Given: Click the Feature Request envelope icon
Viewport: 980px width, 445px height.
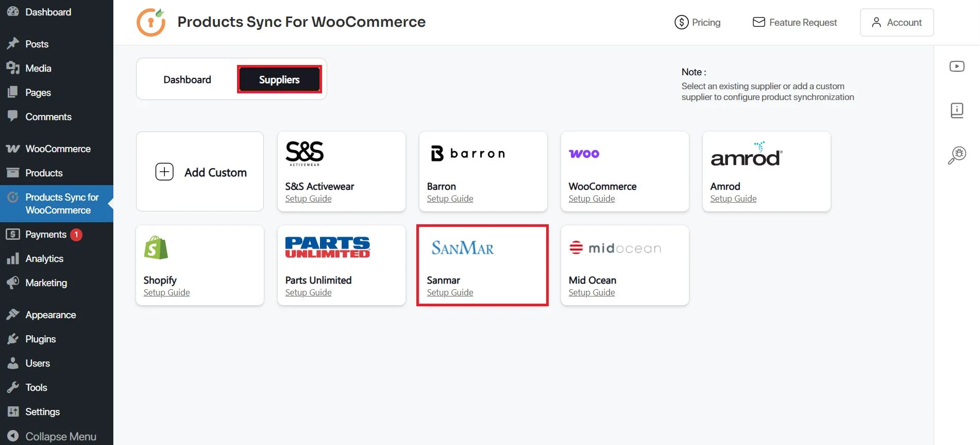Looking at the screenshot, I should click(758, 22).
